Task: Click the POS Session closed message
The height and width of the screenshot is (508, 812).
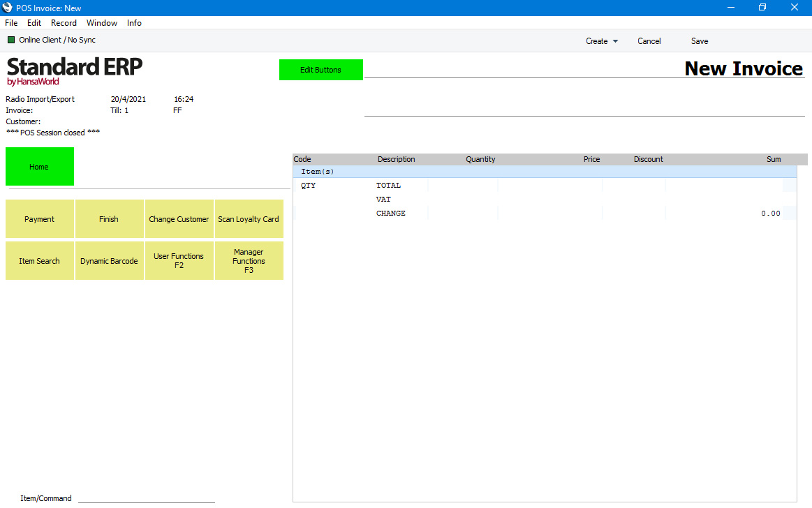Action: pos(53,133)
